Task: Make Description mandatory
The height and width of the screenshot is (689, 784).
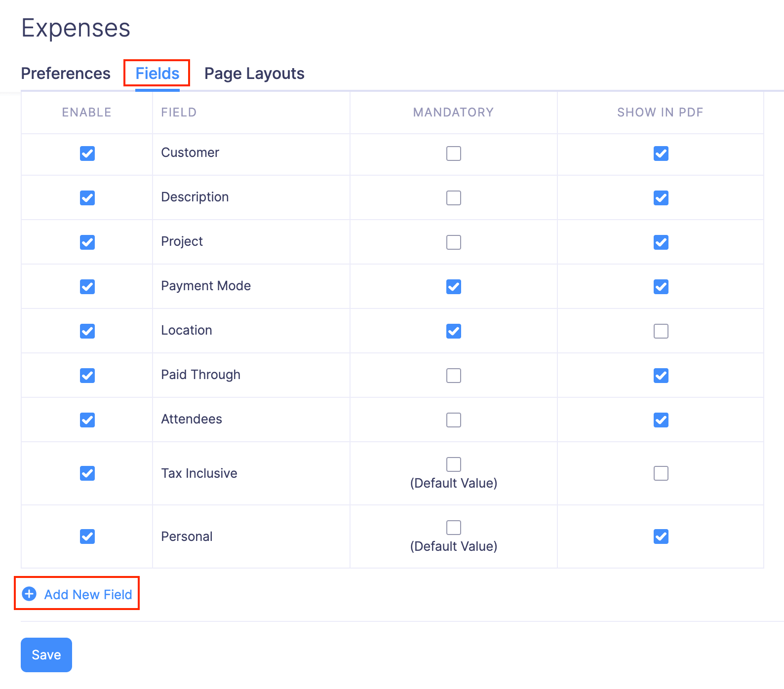Action: [453, 197]
